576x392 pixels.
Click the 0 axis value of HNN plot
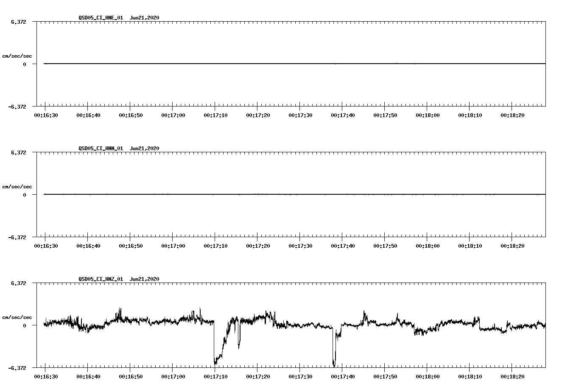[25, 195]
